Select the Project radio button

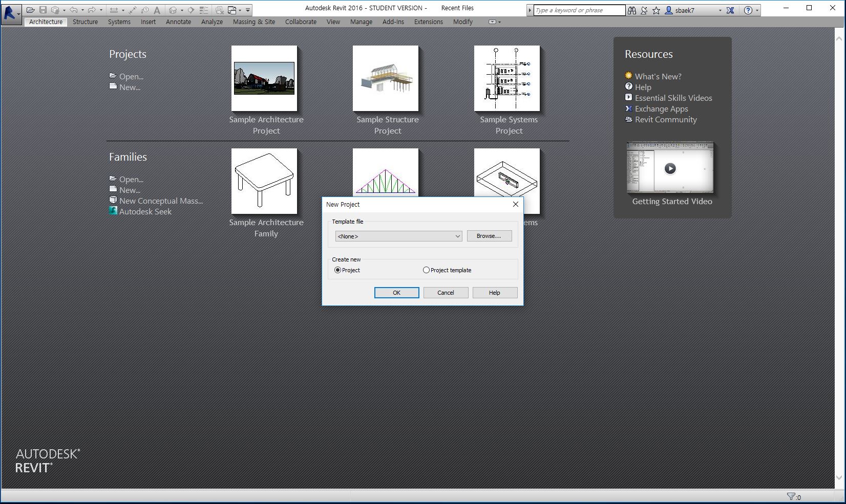(x=337, y=270)
